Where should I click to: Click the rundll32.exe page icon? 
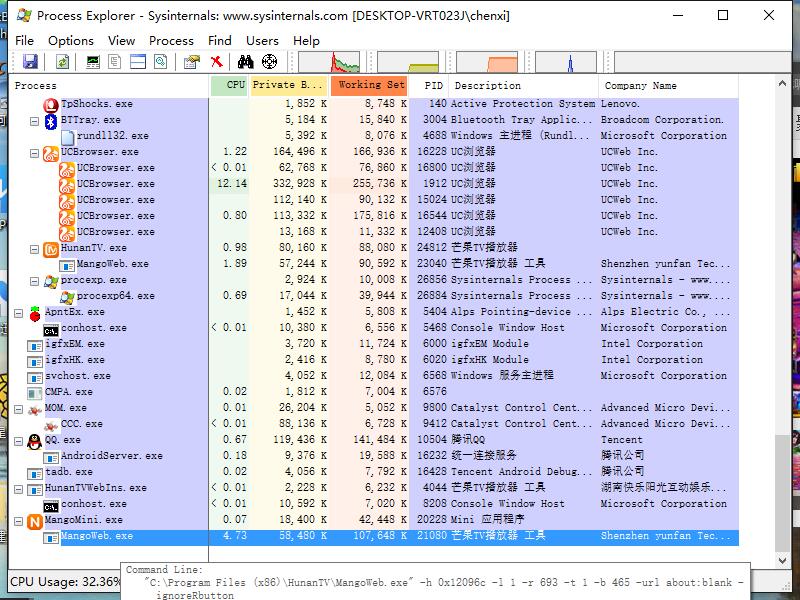pos(67,137)
